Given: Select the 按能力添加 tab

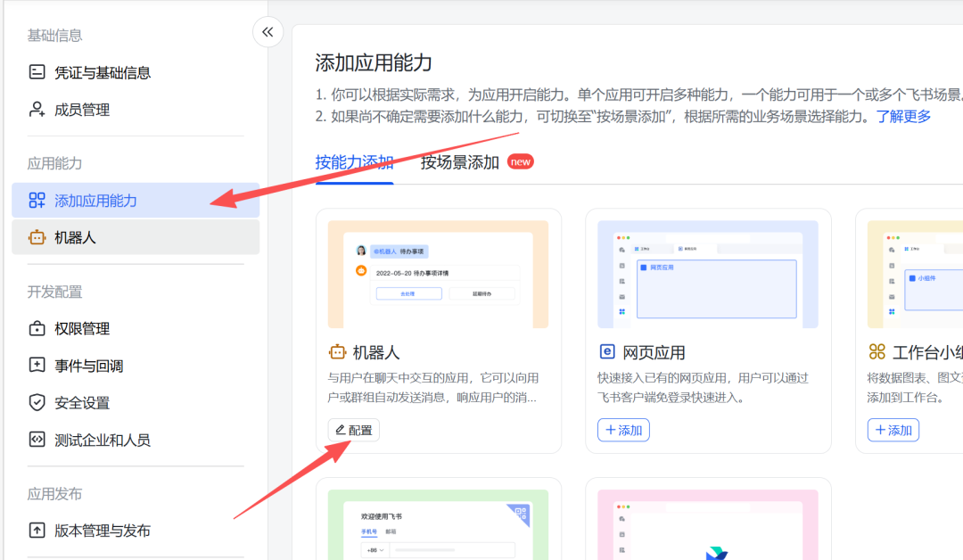Looking at the screenshot, I should tap(353, 161).
